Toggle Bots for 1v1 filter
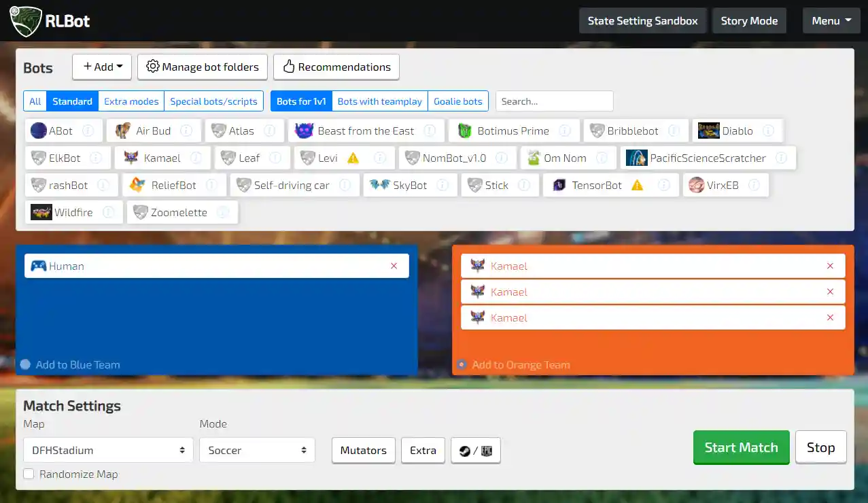The height and width of the screenshot is (503, 868). [x=301, y=101]
